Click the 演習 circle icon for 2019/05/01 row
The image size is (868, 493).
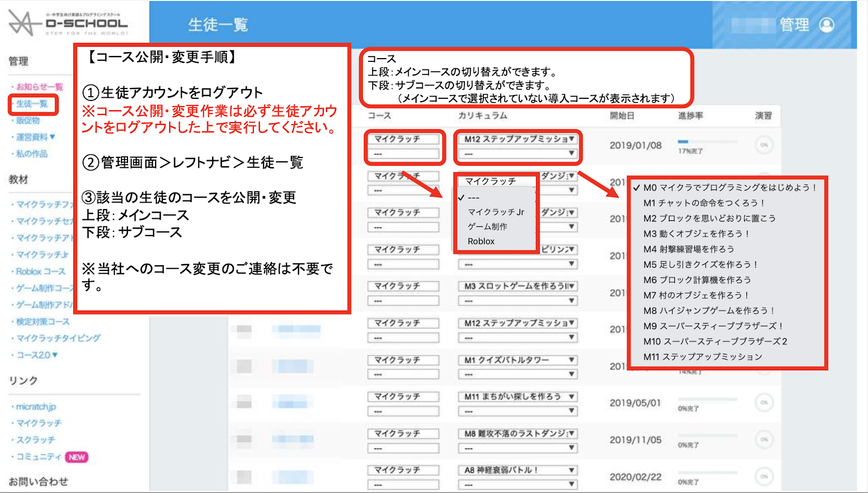coord(763,402)
